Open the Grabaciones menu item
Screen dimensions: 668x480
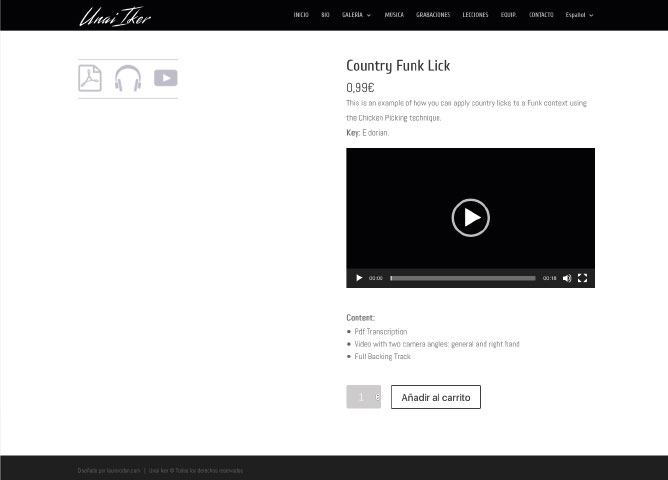433,15
